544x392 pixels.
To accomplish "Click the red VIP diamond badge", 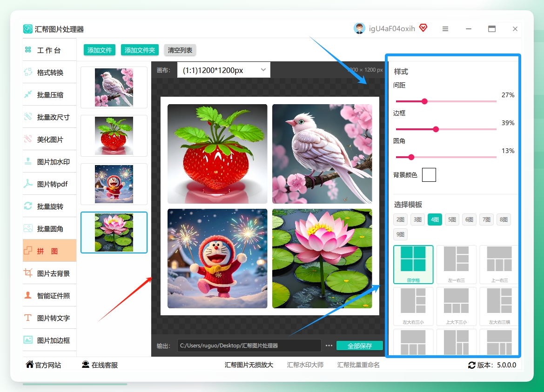I will tap(423, 28).
